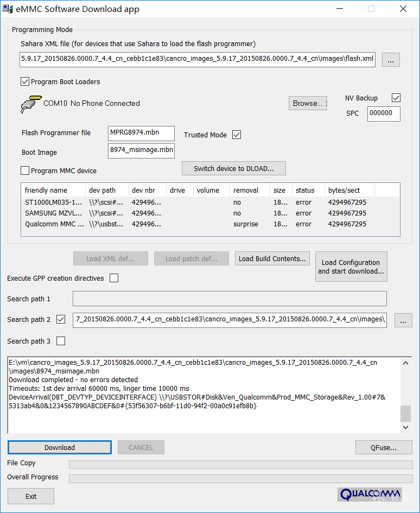This screenshot has height=513, width=420.
Task: Toggle the Trusted Mode checkbox
Action: point(237,135)
